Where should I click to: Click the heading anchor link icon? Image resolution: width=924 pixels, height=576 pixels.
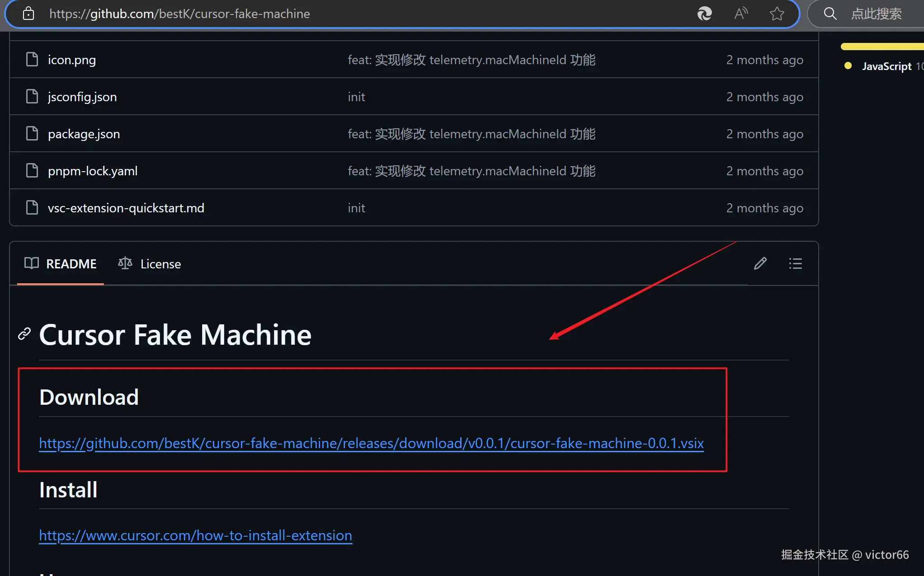[x=24, y=334]
